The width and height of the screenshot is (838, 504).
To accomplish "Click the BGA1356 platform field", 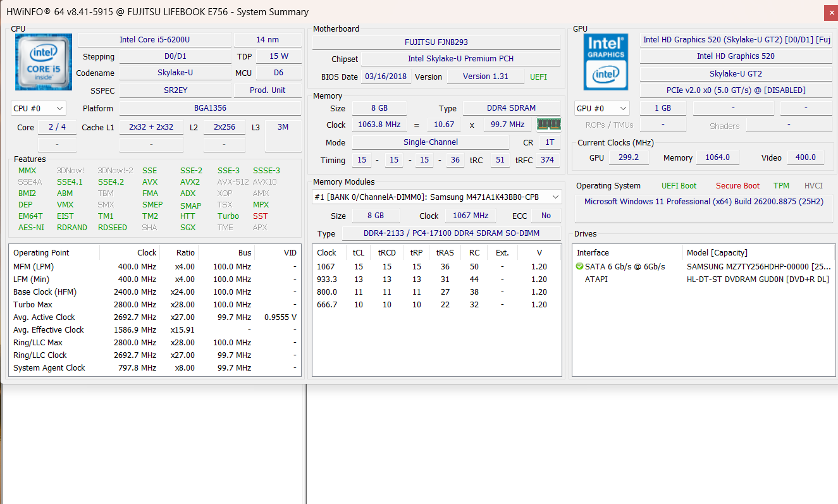I will (211, 108).
